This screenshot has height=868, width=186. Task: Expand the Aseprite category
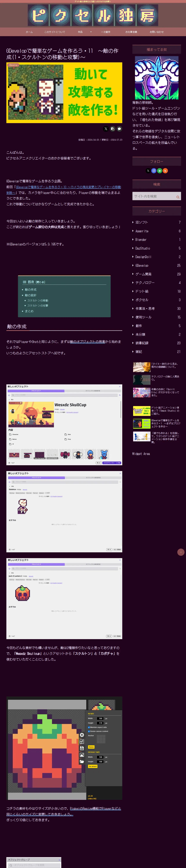157,231
